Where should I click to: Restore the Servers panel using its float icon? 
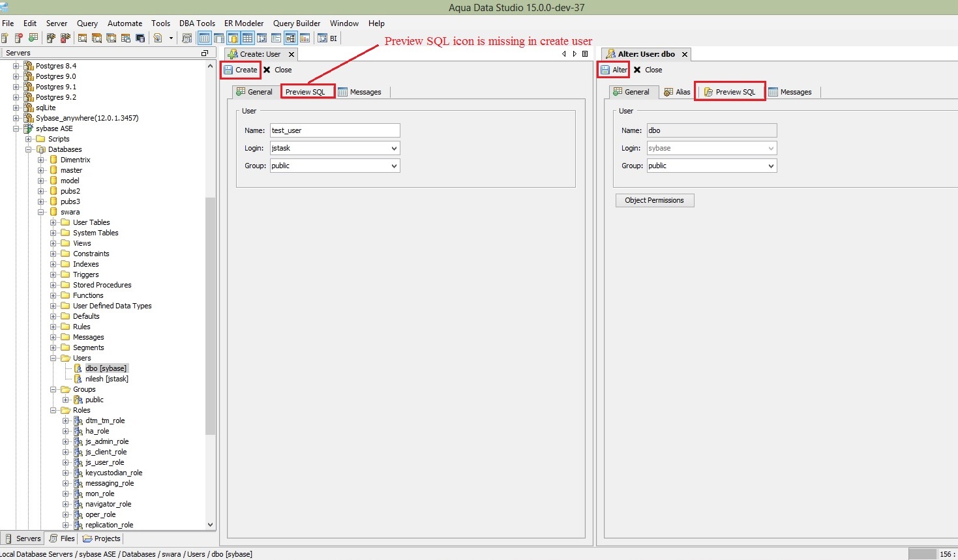(205, 53)
